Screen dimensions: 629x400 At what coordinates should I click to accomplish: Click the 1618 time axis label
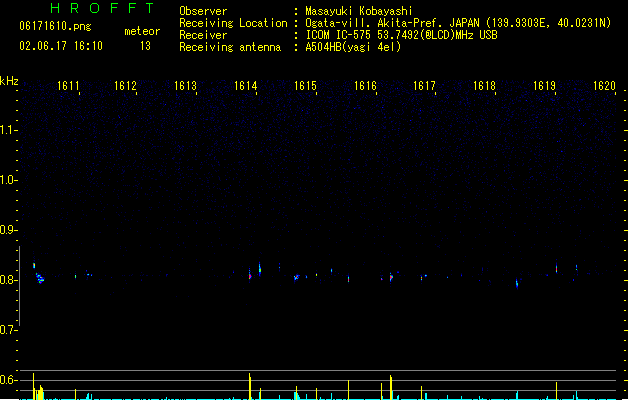click(x=485, y=86)
